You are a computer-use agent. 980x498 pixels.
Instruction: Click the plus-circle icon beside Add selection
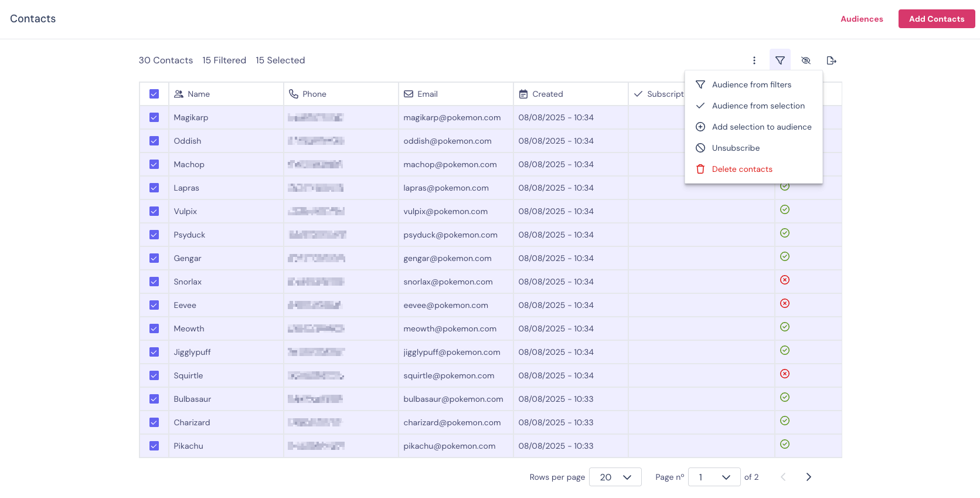700,127
